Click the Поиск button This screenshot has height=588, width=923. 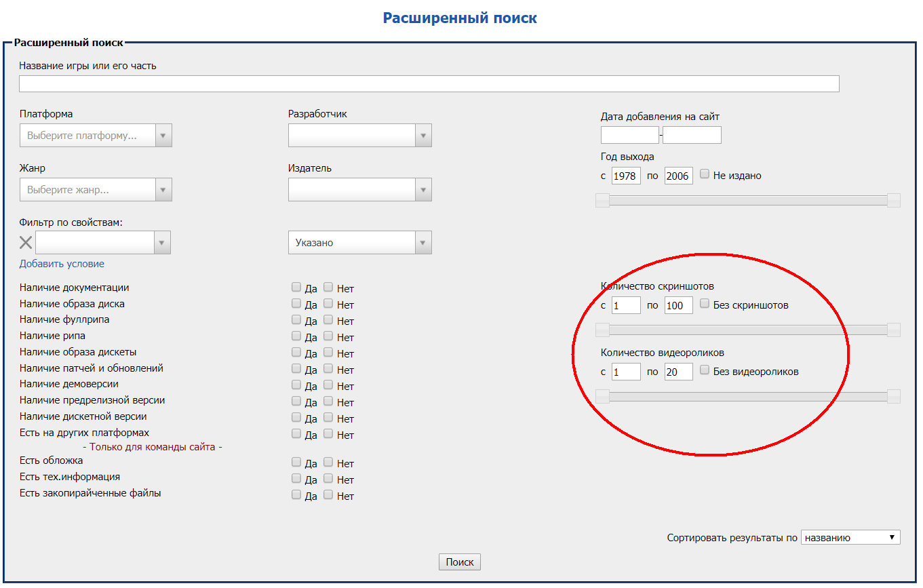pos(460,562)
